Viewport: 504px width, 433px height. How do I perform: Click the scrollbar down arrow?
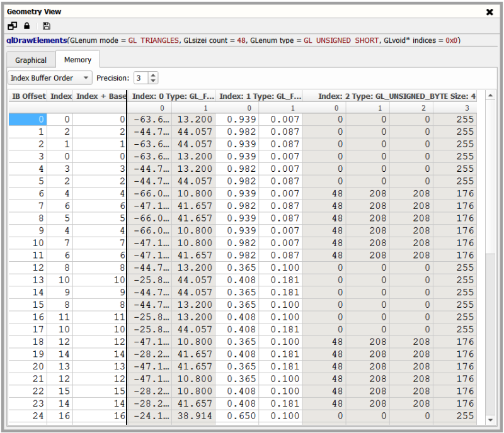(x=491, y=419)
